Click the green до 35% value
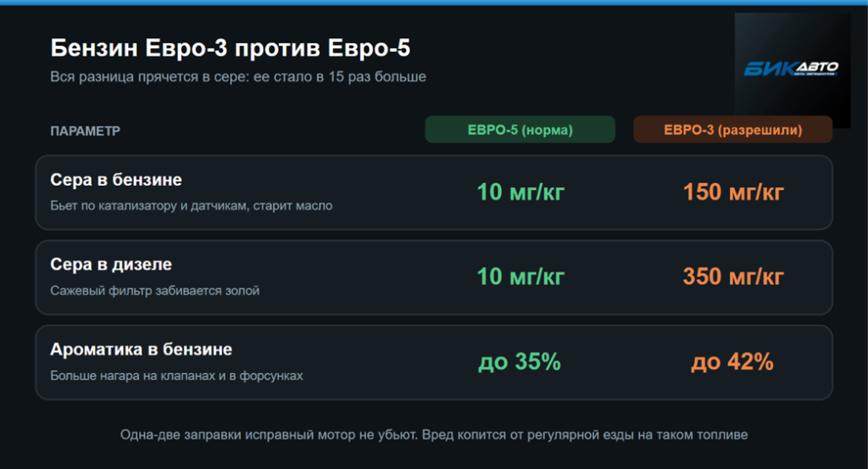The width and height of the screenshot is (868, 469). point(520,361)
